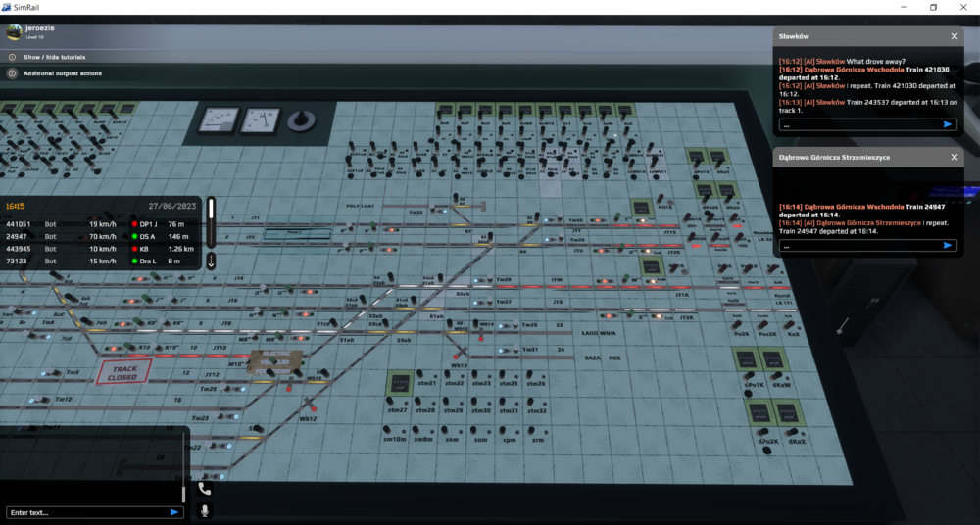Image resolution: width=980 pixels, height=525 pixels.
Task: Click the Electric Vehicles Forbidden sign
Action: tap(274, 362)
